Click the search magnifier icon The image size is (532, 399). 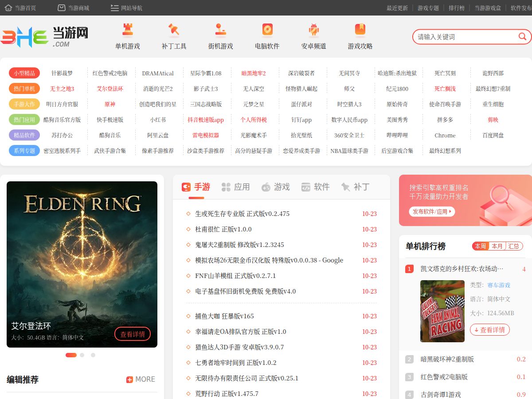click(x=522, y=36)
